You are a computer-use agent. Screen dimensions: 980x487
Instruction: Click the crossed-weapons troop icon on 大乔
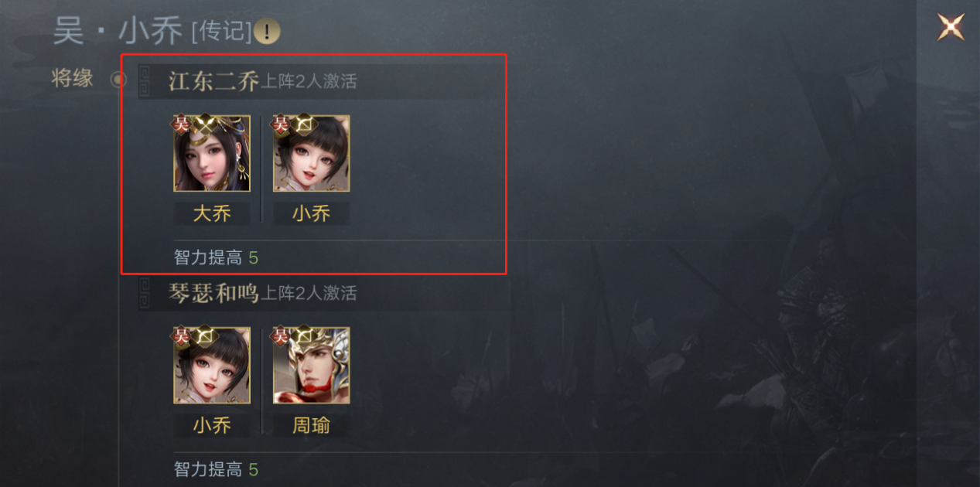tap(205, 124)
